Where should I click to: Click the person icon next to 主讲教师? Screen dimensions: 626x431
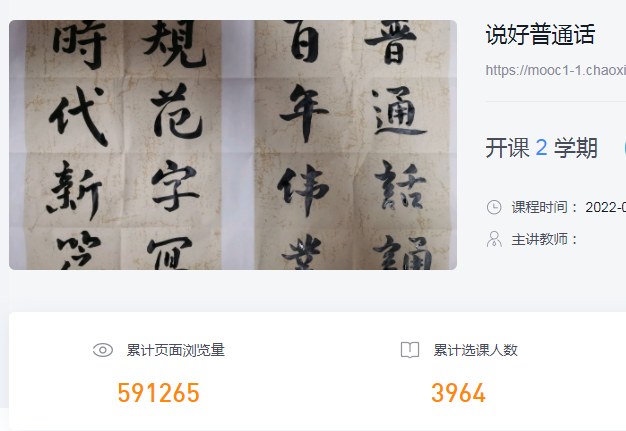[494, 239]
